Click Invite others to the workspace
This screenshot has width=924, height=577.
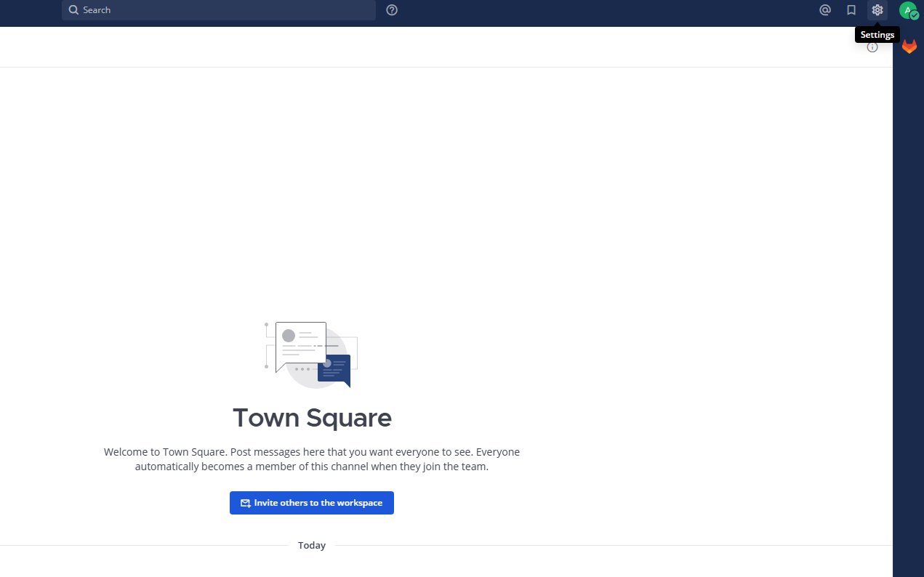pos(312,503)
